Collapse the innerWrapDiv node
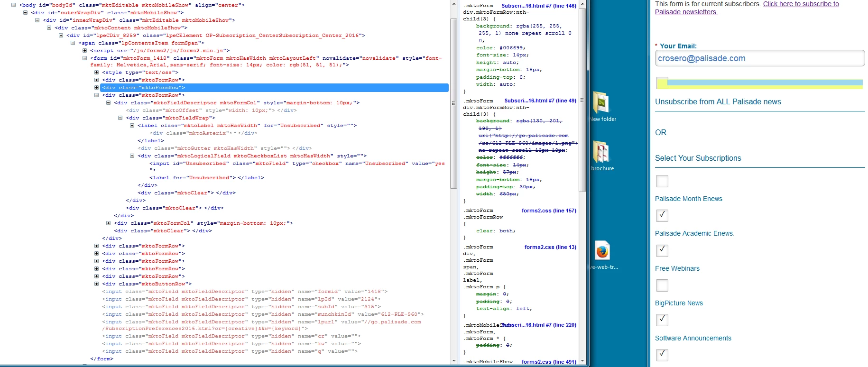868x367 pixels. [x=37, y=20]
